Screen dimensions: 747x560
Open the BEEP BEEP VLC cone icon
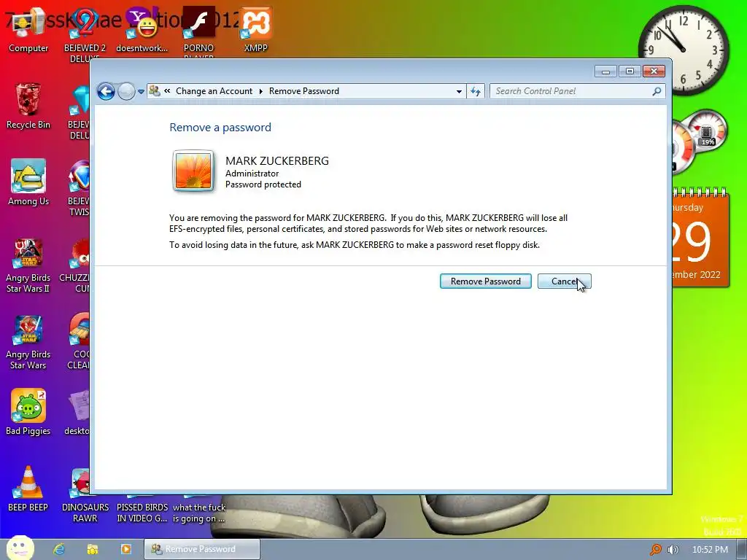28,489
